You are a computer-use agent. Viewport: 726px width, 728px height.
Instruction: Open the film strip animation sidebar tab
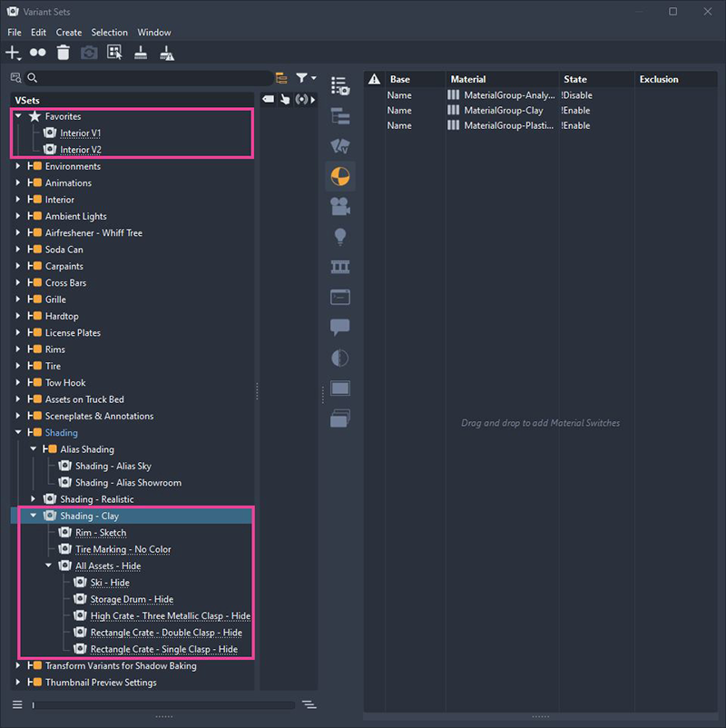pyautogui.click(x=340, y=267)
